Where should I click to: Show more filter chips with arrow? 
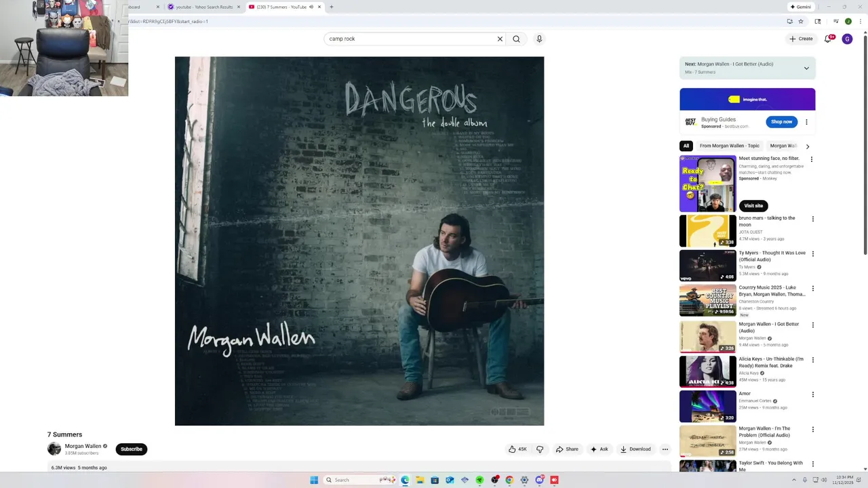[808, 146]
